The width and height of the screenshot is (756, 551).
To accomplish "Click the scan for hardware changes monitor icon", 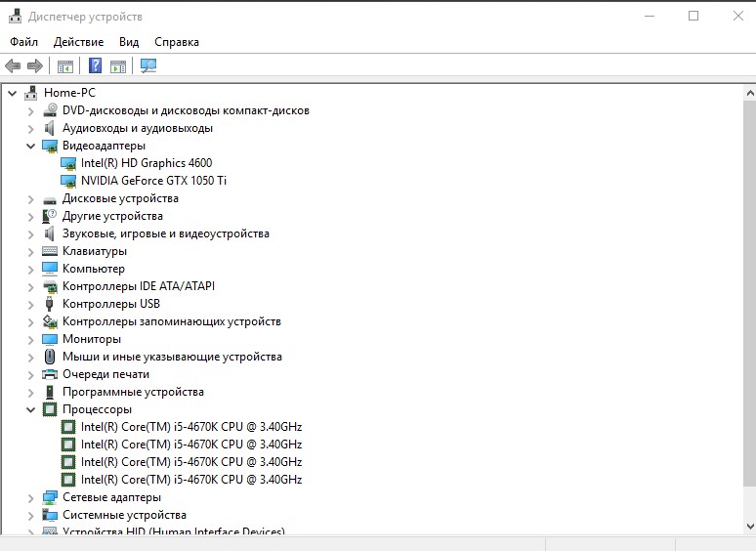I will tap(148, 66).
